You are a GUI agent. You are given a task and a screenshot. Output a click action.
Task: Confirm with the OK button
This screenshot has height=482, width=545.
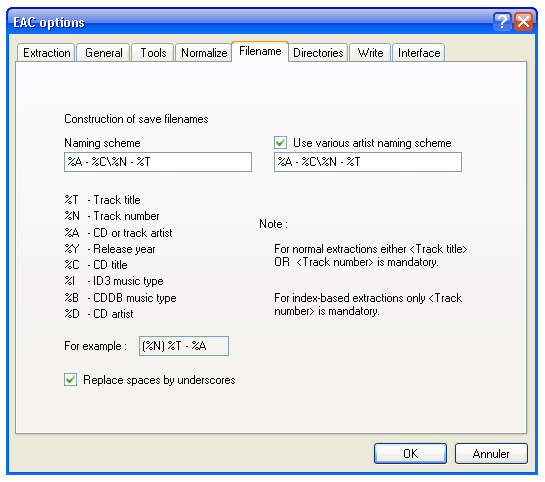tap(410, 453)
